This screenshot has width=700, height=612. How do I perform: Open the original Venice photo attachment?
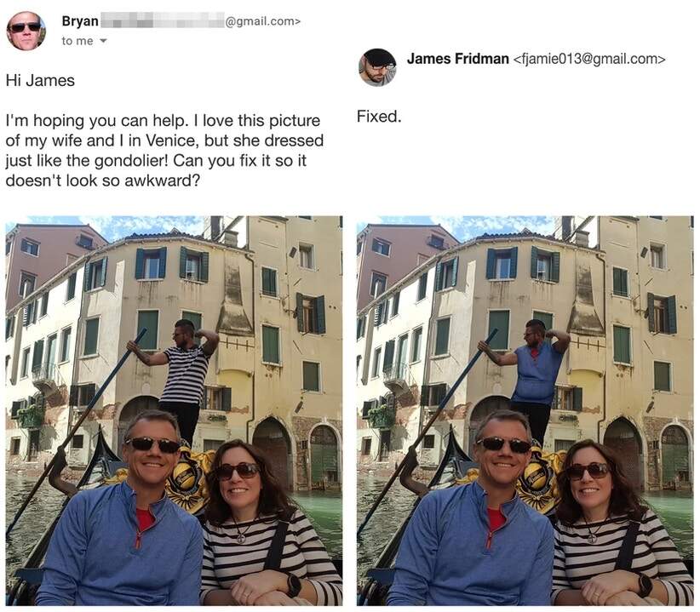[174, 411]
